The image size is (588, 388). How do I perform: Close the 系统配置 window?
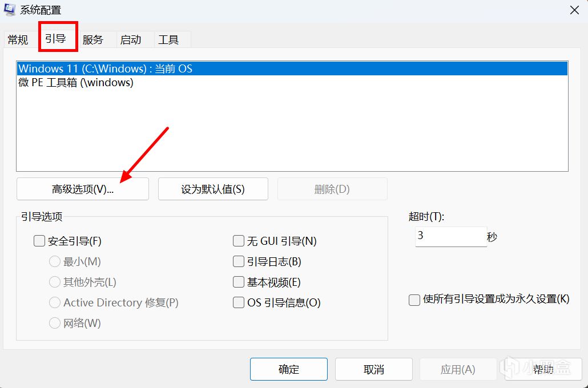click(x=574, y=10)
